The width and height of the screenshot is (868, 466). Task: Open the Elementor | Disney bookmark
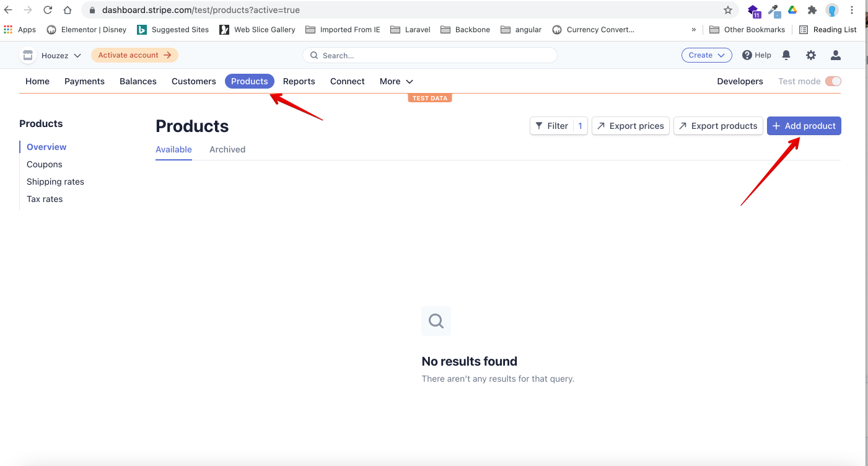(87, 30)
